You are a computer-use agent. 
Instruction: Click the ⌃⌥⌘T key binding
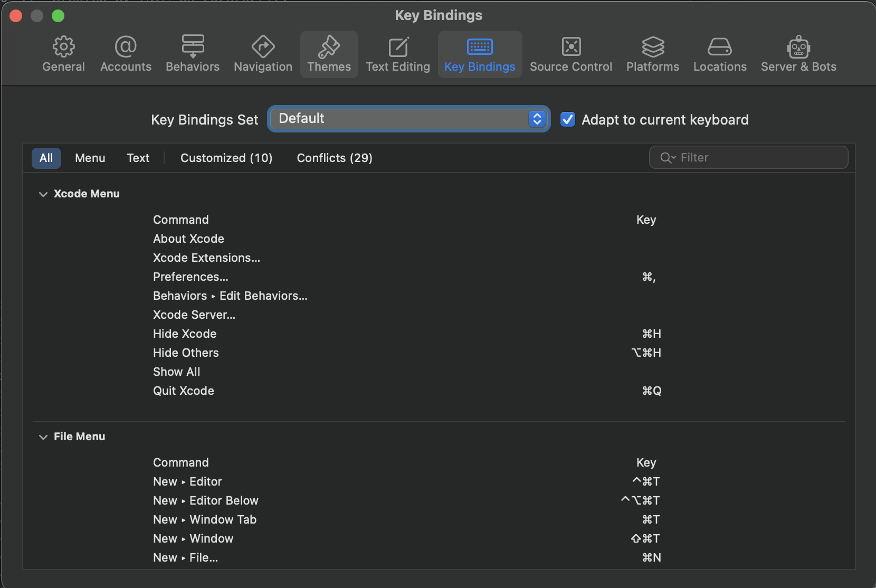[x=641, y=500]
